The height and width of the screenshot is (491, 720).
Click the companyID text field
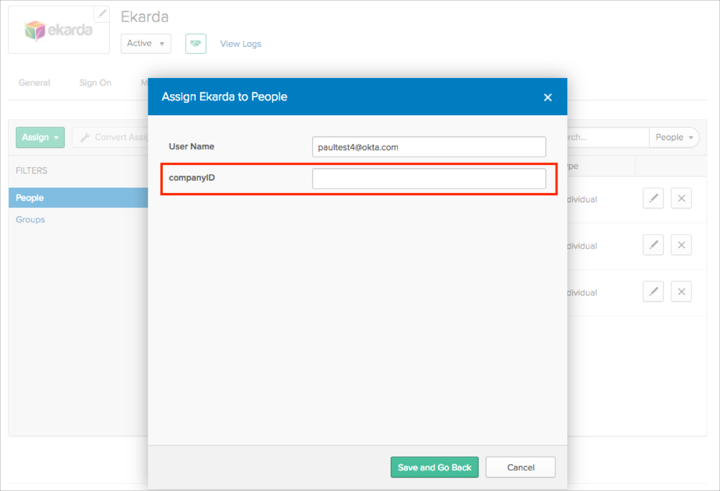coord(429,179)
